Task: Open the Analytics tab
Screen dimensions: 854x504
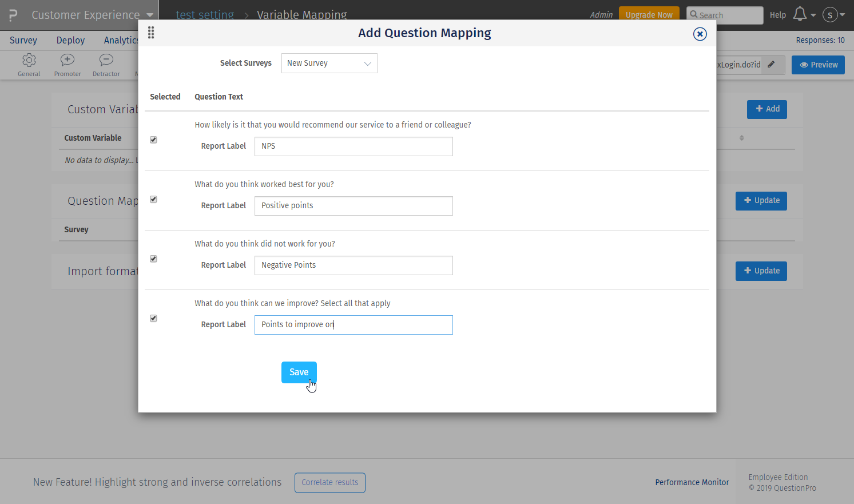Action: tap(121, 40)
